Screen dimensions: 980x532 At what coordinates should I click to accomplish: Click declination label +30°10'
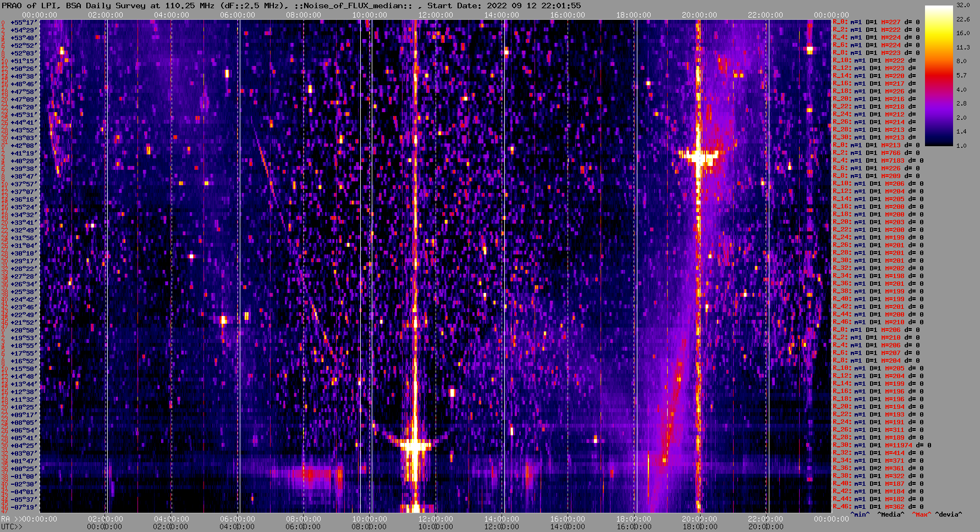click(24, 253)
